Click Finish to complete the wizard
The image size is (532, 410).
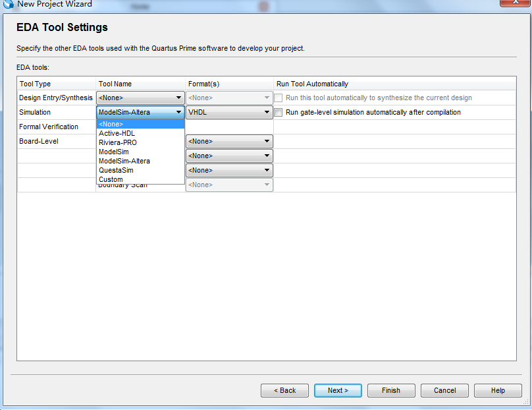point(391,390)
